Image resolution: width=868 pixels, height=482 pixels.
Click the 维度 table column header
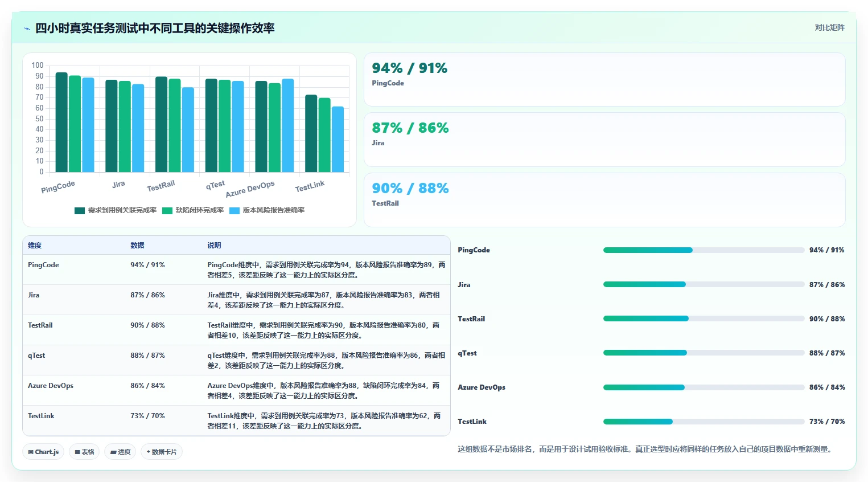35,246
